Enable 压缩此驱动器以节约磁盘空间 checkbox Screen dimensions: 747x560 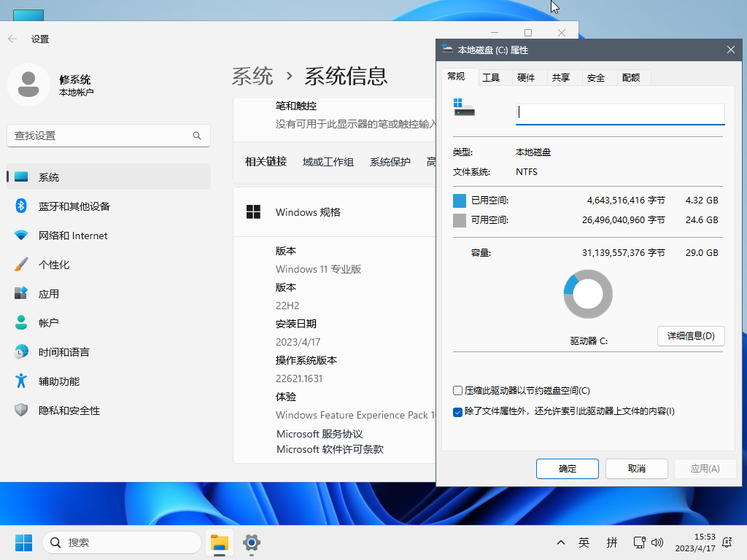pyautogui.click(x=457, y=391)
